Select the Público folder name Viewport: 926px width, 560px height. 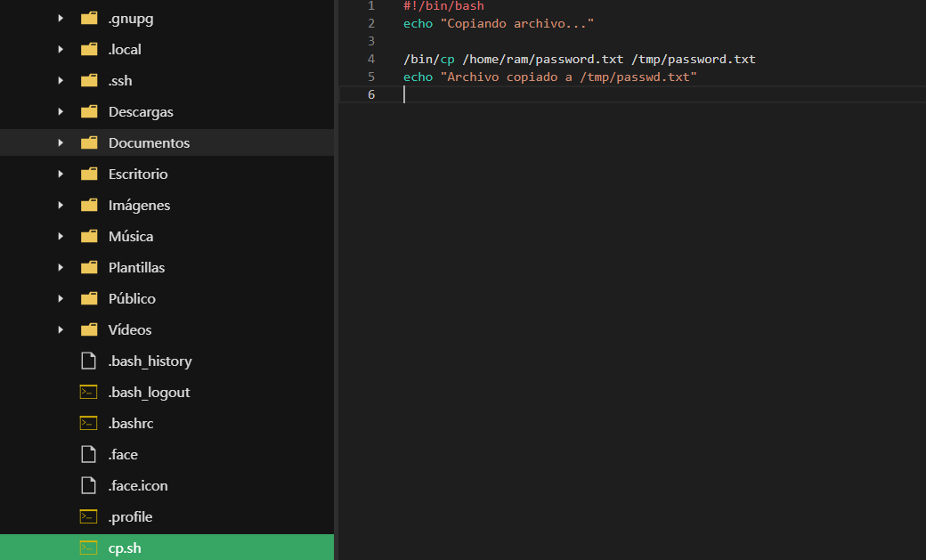(x=132, y=299)
